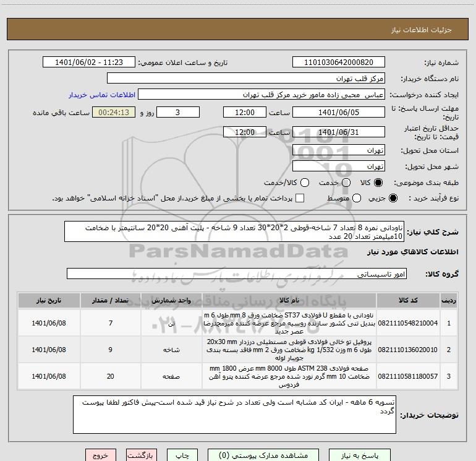Click the quantity cell 9

click(111, 350)
